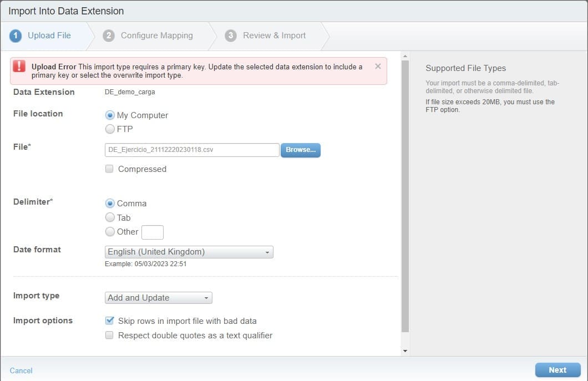Select the Other delimiter option
This screenshot has width=588, height=381.
110,232
